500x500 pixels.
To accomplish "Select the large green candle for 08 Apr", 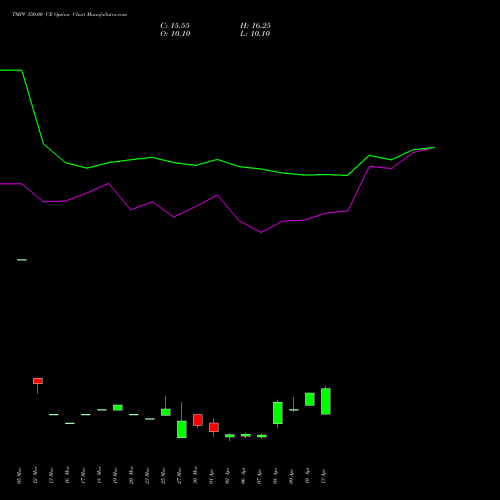I will (x=278, y=413).
